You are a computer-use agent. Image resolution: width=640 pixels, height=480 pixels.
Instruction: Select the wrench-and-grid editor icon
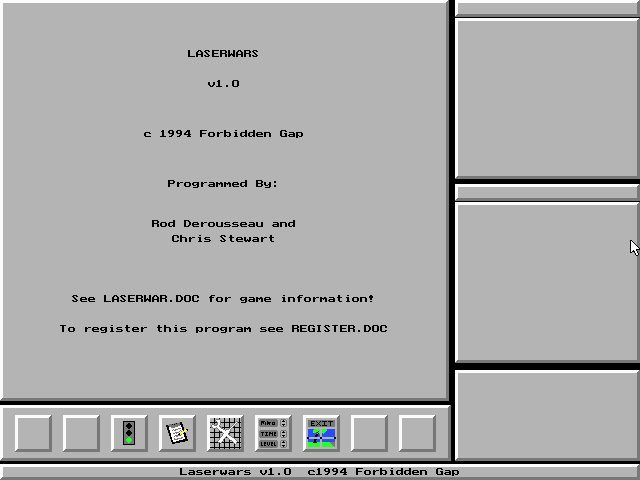tap(225, 433)
